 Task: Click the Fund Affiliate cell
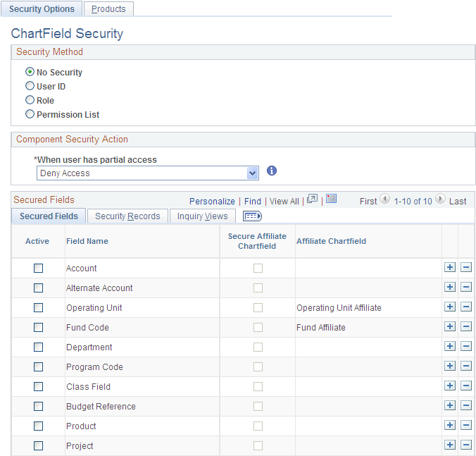(321, 328)
